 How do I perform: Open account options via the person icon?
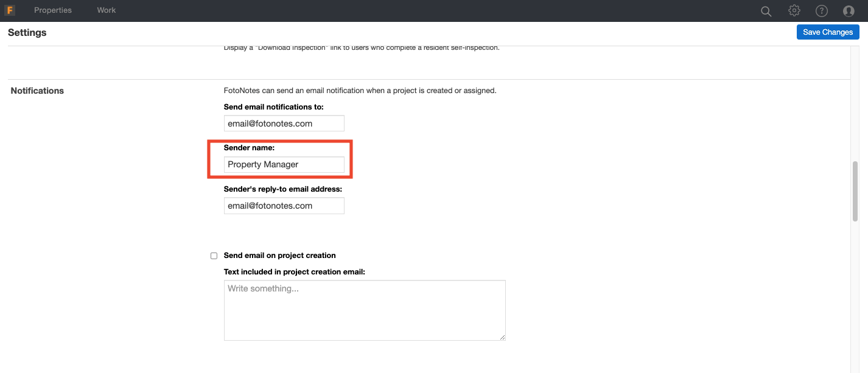[x=849, y=10]
